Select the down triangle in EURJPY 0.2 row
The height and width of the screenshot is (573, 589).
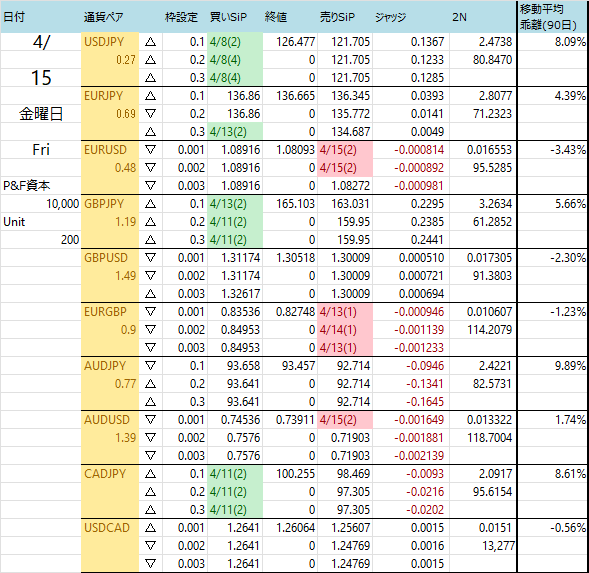point(150,113)
